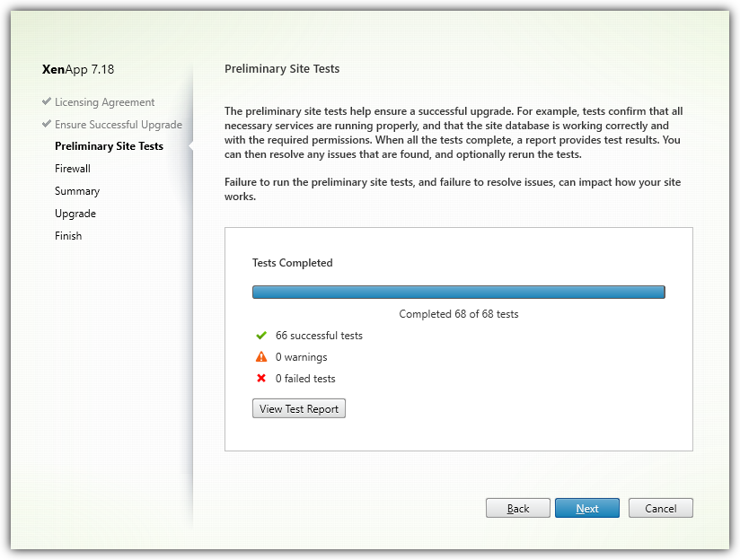Select Summary step in sidebar
The width and height of the screenshot is (740, 560).
click(x=77, y=191)
